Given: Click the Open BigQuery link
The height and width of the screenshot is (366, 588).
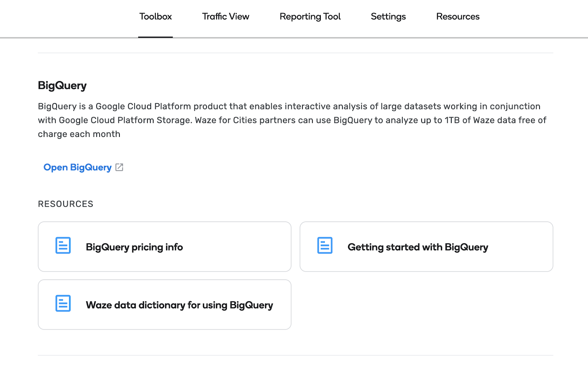Looking at the screenshot, I should point(78,167).
